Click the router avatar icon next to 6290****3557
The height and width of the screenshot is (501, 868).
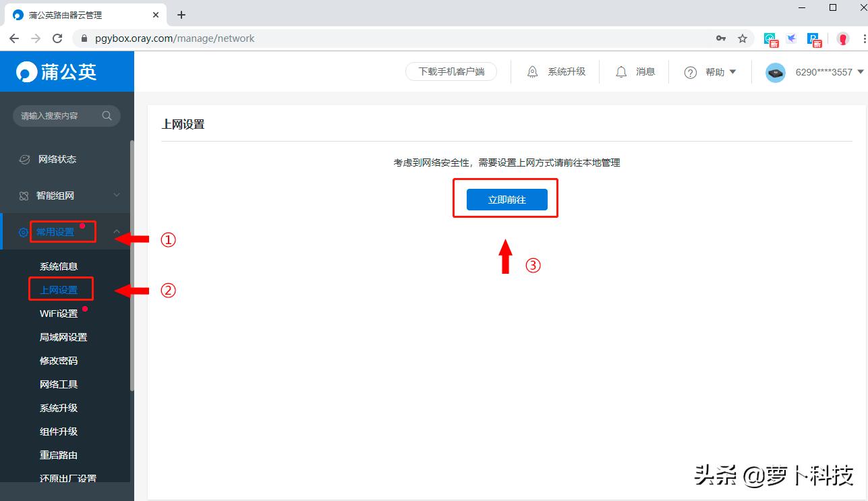(x=775, y=72)
